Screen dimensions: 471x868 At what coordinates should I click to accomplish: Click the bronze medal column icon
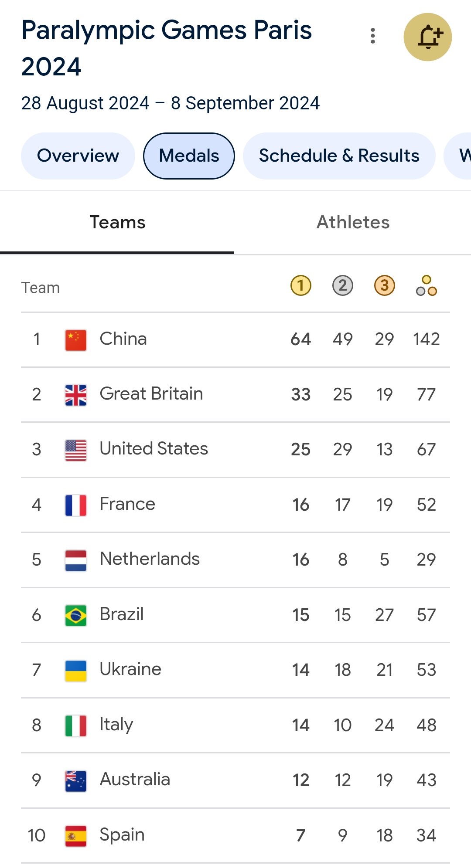[x=385, y=286]
